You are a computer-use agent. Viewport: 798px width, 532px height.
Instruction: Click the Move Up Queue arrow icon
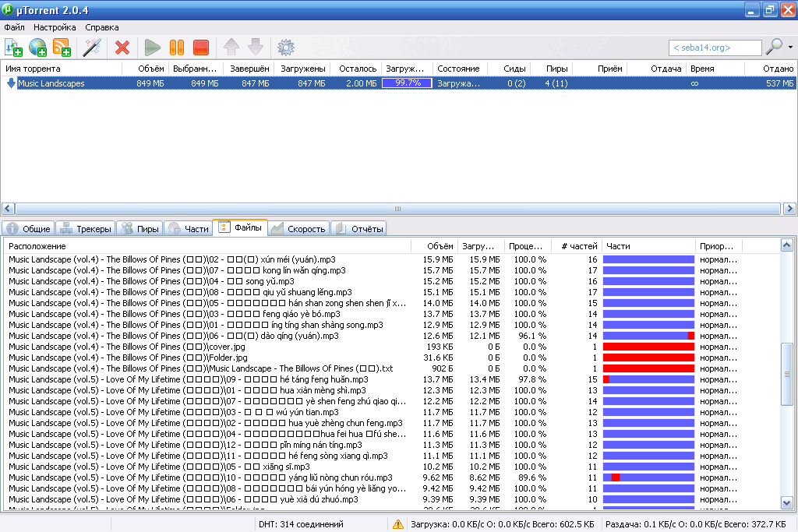pyautogui.click(x=231, y=48)
